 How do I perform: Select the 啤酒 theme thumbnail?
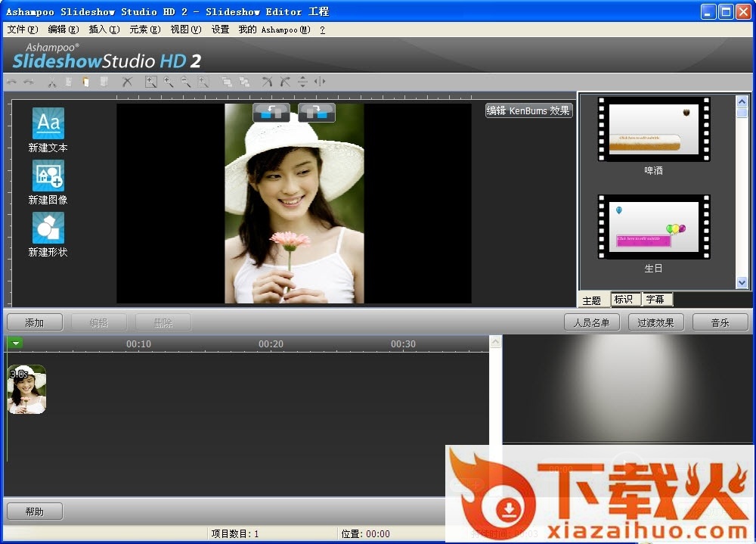tap(654, 129)
